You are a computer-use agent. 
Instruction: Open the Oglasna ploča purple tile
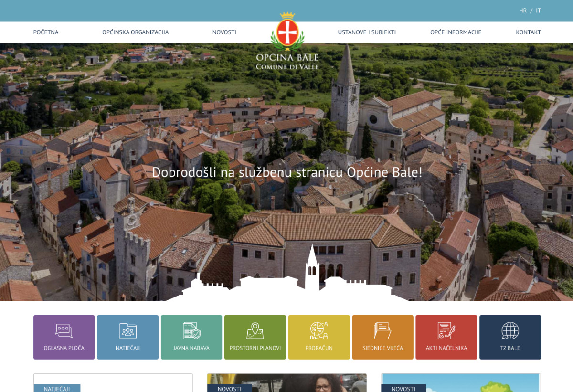tap(64, 337)
